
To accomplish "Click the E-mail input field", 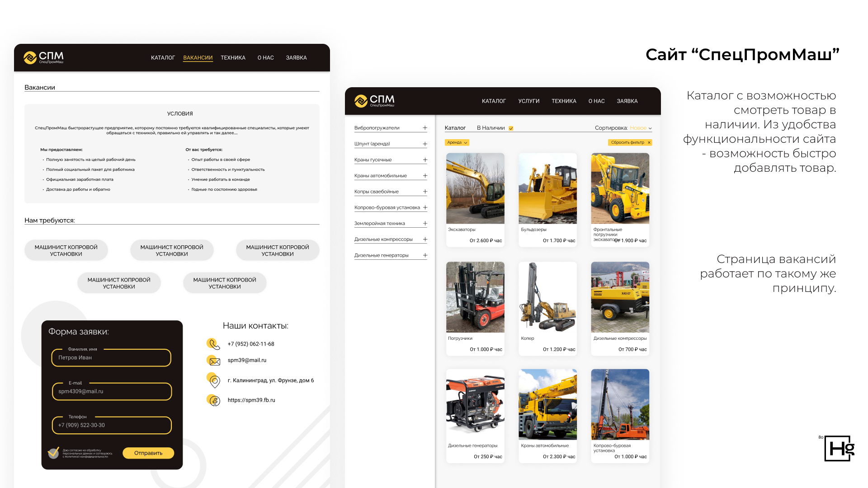I will 112,391.
